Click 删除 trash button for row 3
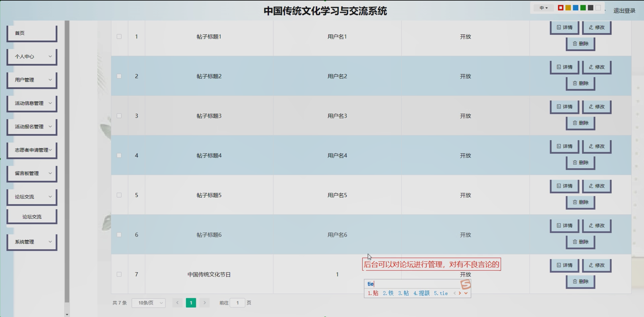The height and width of the screenshot is (317, 644). coord(580,123)
